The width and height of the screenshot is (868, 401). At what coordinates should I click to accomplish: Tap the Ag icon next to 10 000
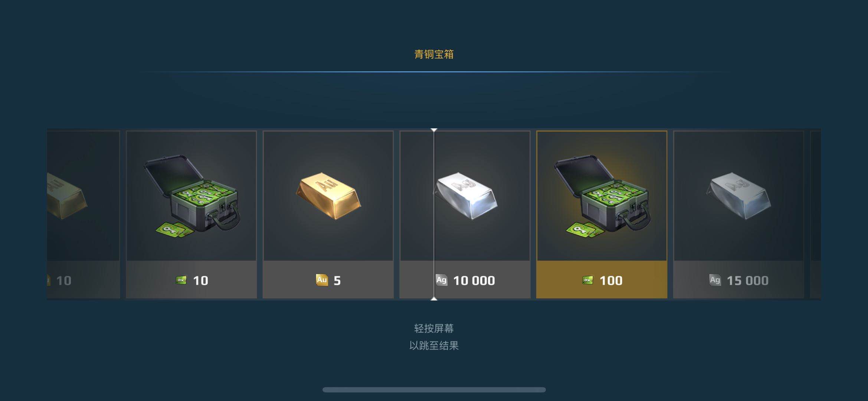(x=441, y=280)
